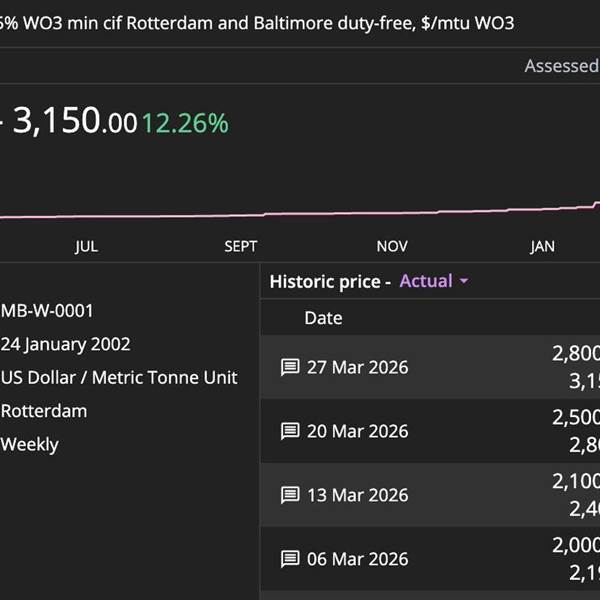This screenshot has width=600, height=600.
Task: Expand the Actual historic price dropdown
Action: click(x=434, y=281)
